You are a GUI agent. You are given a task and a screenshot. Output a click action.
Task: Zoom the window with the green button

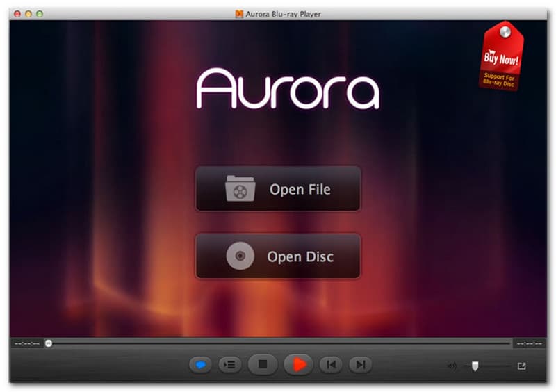tap(40, 14)
